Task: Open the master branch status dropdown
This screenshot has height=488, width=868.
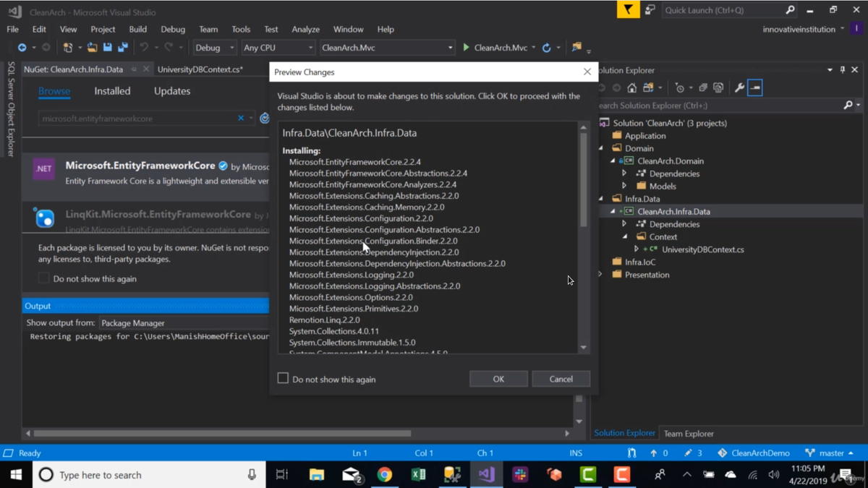Action: tap(829, 453)
